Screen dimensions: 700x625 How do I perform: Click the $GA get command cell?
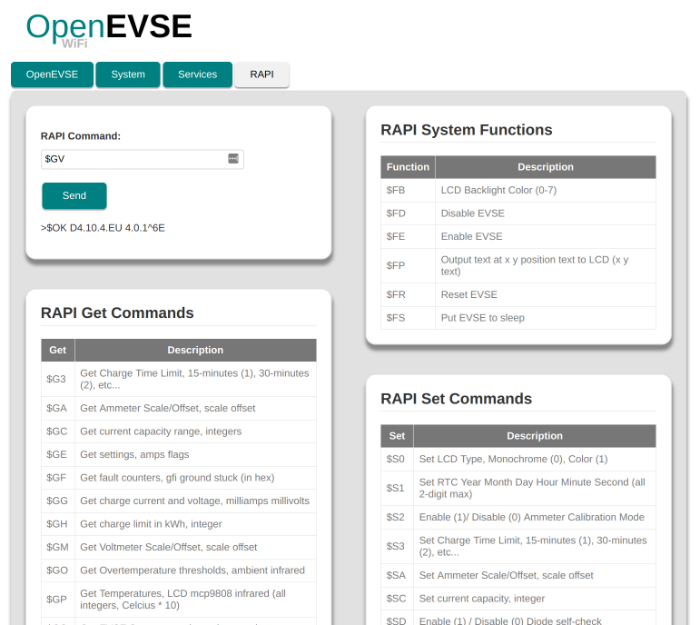(x=58, y=408)
